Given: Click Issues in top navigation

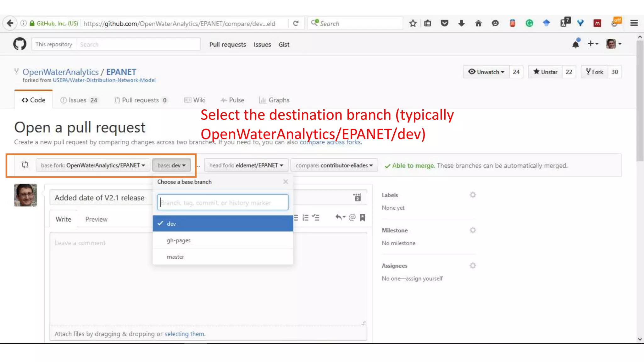Looking at the screenshot, I should tap(262, 44).
